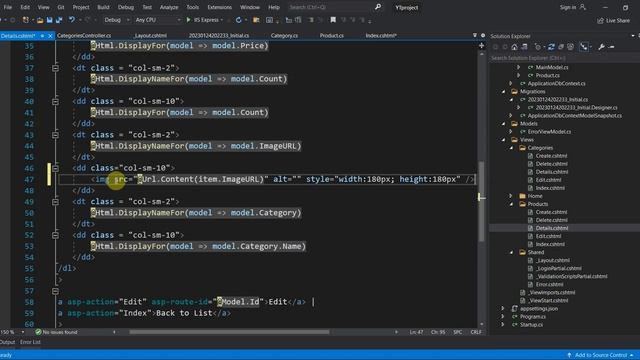This screenshot has height=360, width=640.
Task: Collapse the Products folder in Views
Action: pyautogui.click(x=511, y=204)
